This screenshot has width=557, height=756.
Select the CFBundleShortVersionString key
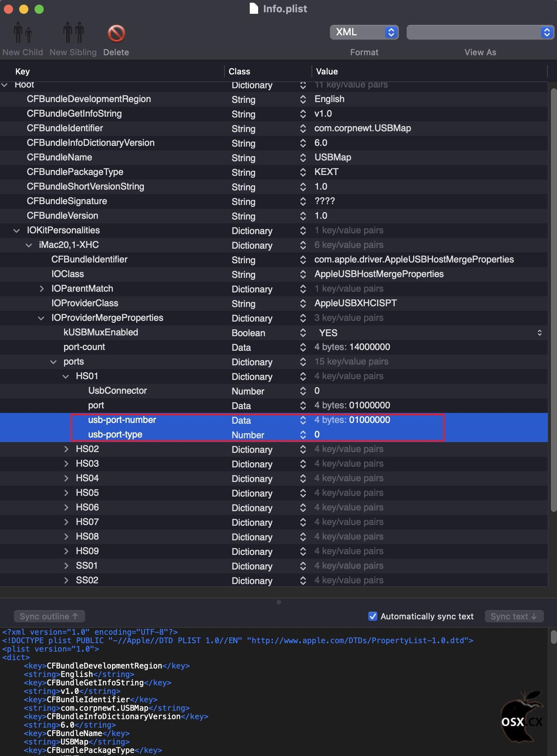click(86, 187)
